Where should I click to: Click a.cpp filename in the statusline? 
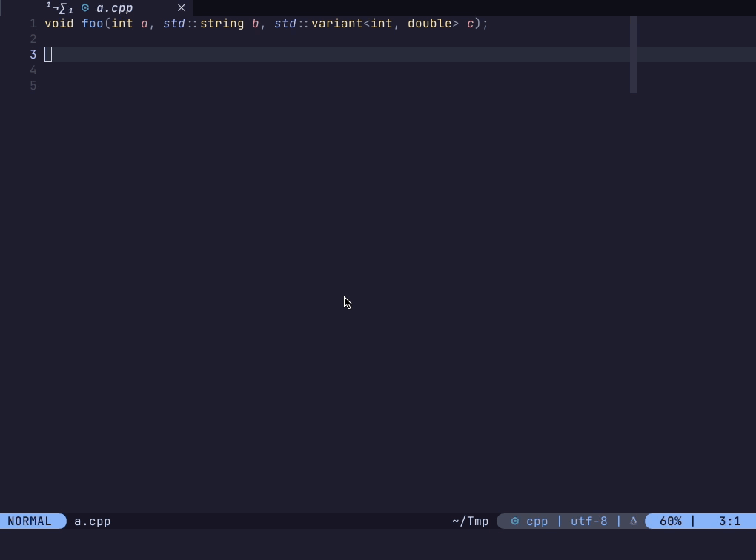pos(93,521)
